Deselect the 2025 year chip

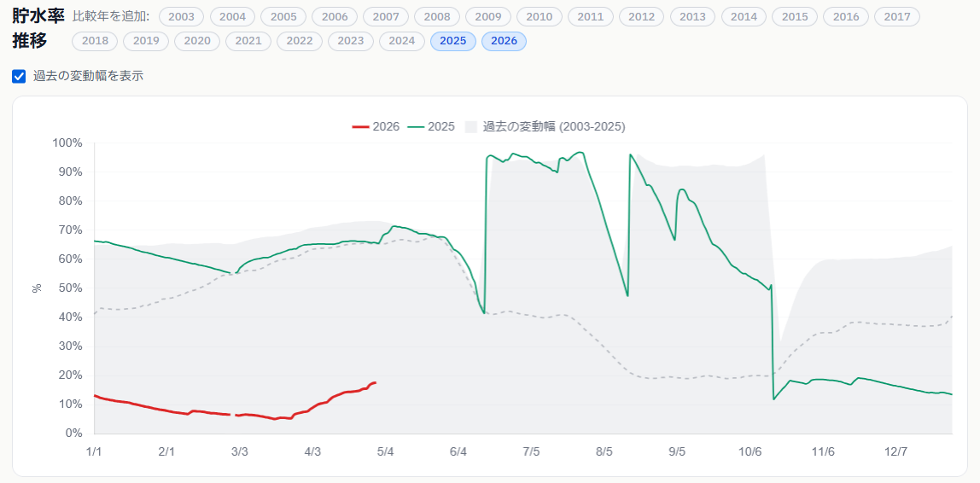(452, 41)
